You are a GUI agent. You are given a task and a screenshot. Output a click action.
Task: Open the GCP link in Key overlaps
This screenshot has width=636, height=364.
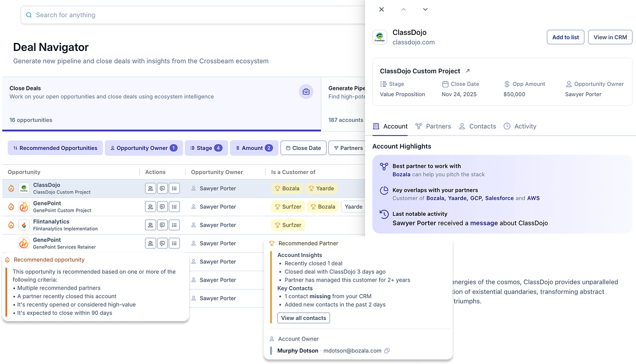coord(476,199)
